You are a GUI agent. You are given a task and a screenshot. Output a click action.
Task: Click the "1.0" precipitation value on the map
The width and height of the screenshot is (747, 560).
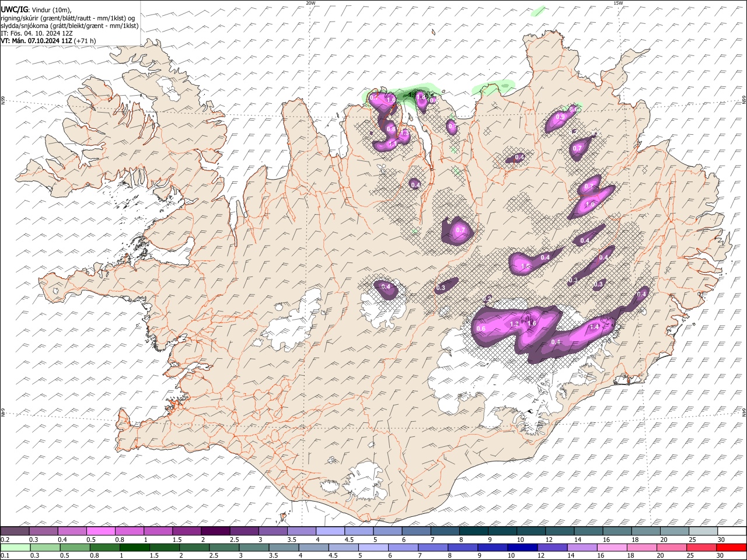click(x=590, y=205)
